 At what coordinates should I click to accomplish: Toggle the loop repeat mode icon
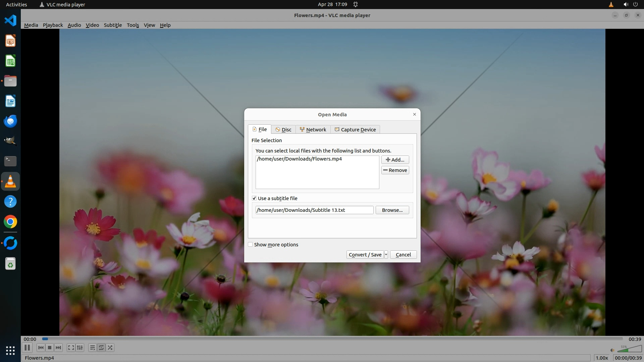pyautogui.click(x=101, y=348)
